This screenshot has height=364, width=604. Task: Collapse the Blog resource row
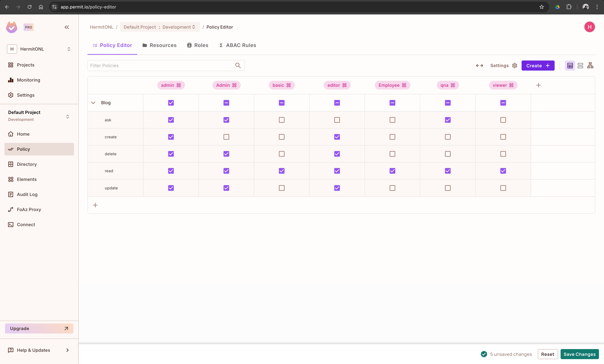pyautogui.click(x=93, y=103)
